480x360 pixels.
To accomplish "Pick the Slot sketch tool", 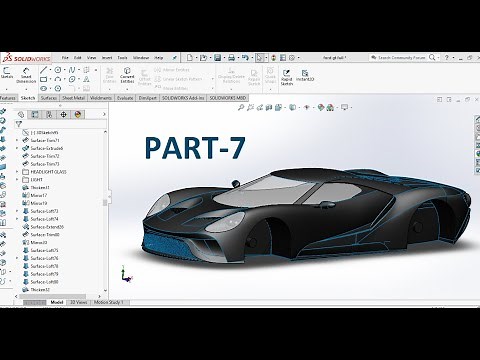I will click(43, 88).
